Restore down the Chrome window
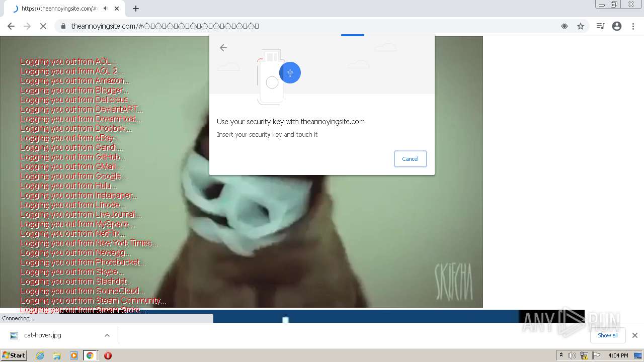Image resolution: width=644 pixels, height=362 pixels. [x=614, y=5]
